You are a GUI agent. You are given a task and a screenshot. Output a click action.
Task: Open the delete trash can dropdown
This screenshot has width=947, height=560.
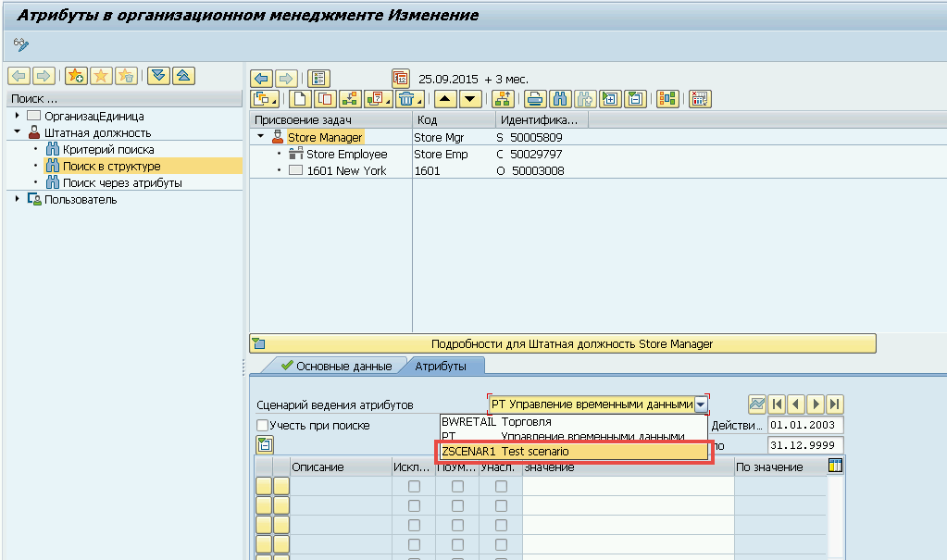click(x=409, y=98)
